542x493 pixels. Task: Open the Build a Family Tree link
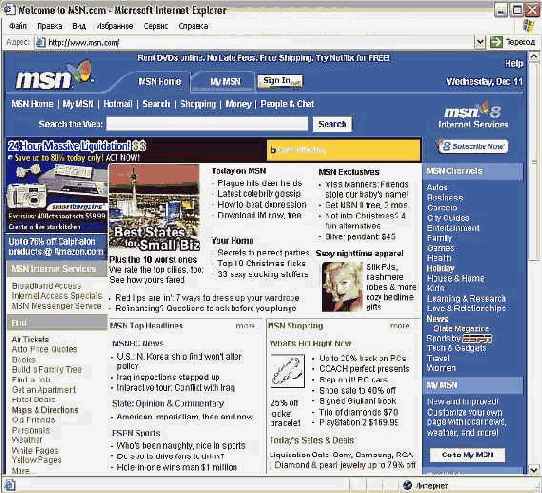[47, 369]
